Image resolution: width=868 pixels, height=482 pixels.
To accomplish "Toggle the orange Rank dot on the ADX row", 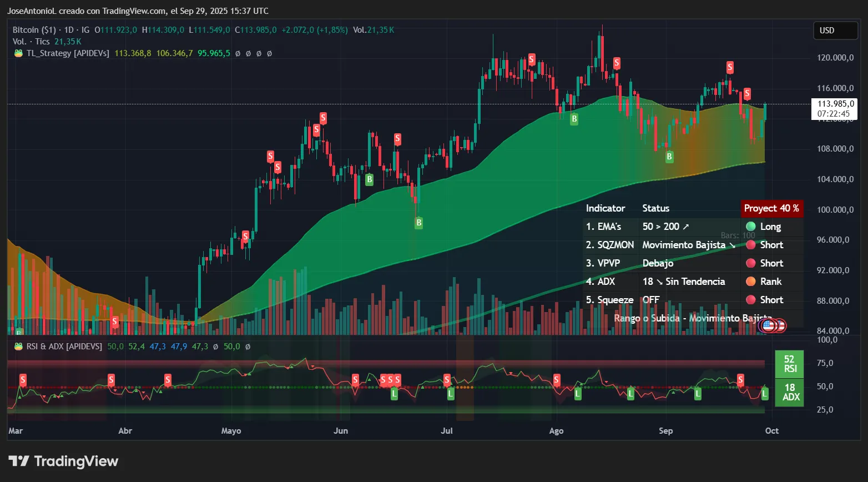I will point(750,282).
